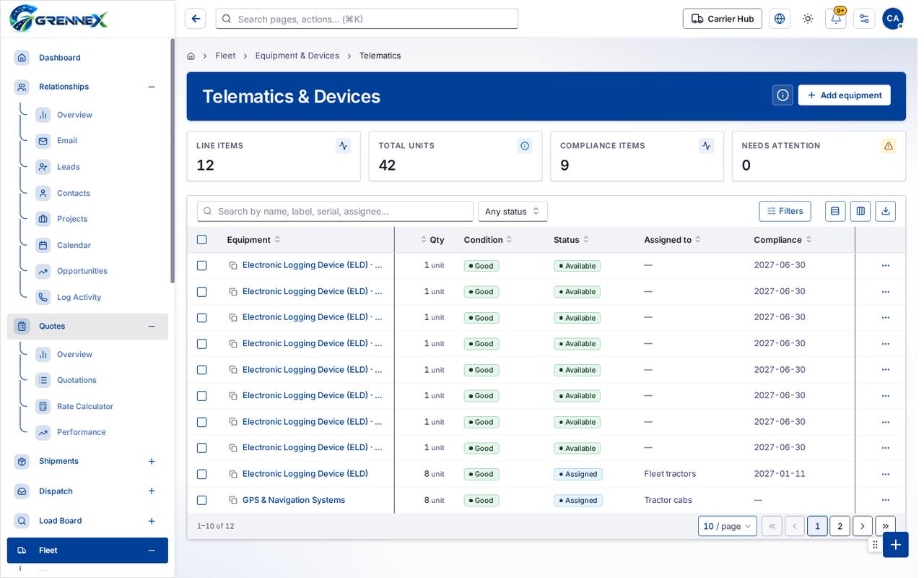
Task: Expand the Shipments sidebar section
Action: (x=152, y=461)
